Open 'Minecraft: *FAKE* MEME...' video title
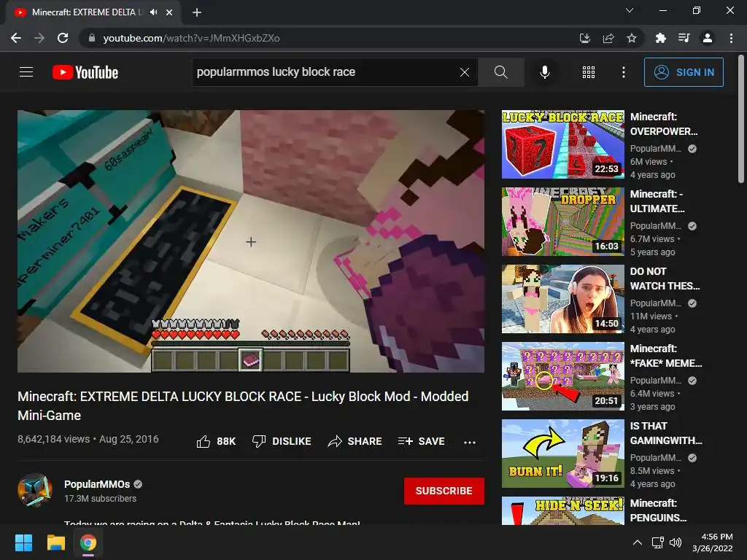The image size is (747, 560). pos(666,356)
